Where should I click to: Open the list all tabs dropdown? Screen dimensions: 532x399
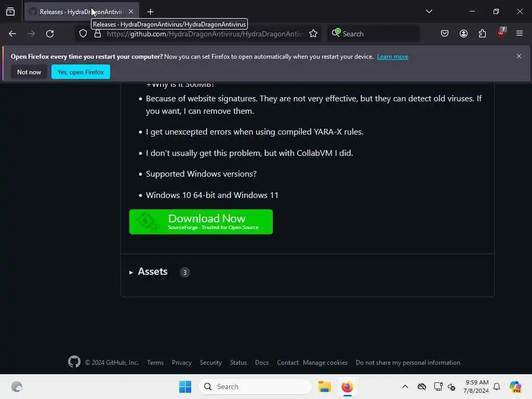429,11
